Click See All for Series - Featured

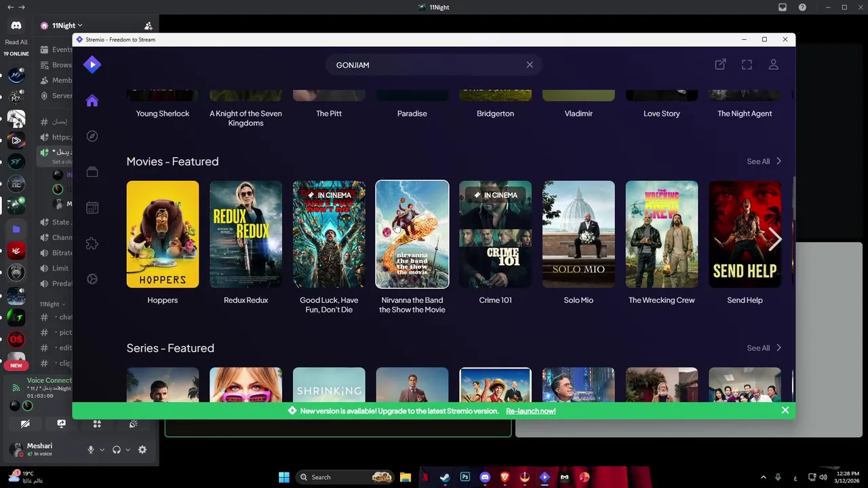(764, 348)
